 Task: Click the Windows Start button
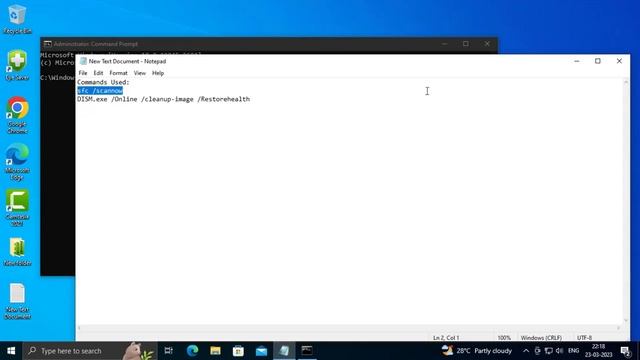tap(11, 351)
